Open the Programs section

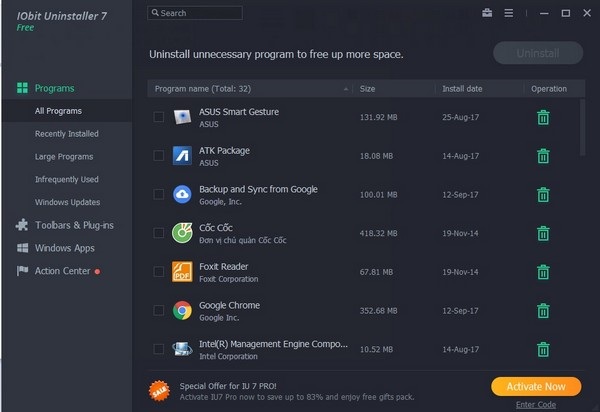point(54,88)
